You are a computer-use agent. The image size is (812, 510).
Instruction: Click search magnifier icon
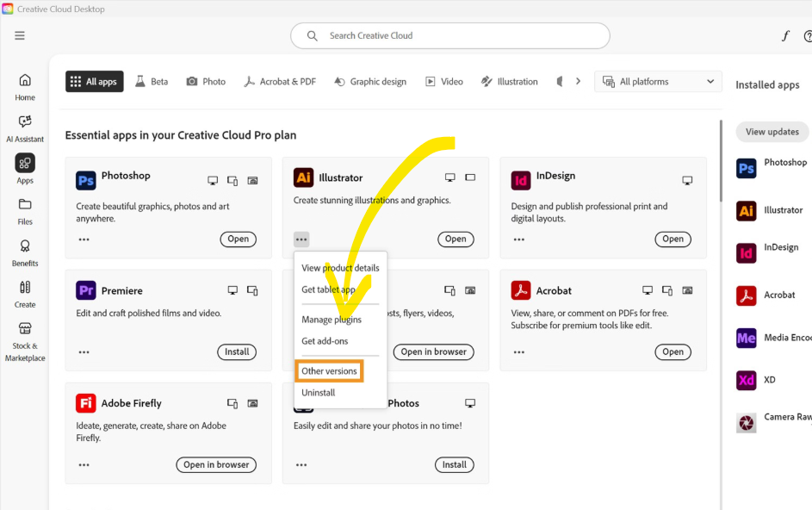click(x=313, y=36)
